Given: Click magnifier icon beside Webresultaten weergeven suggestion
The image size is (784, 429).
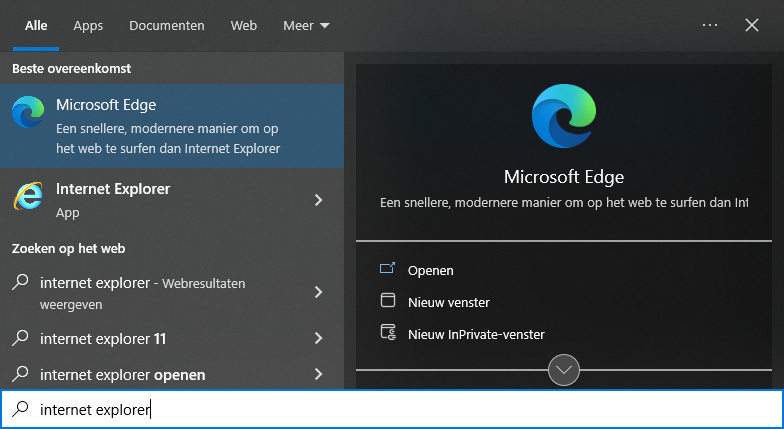Looking at the screenshot, I should [x=20, y=282].
